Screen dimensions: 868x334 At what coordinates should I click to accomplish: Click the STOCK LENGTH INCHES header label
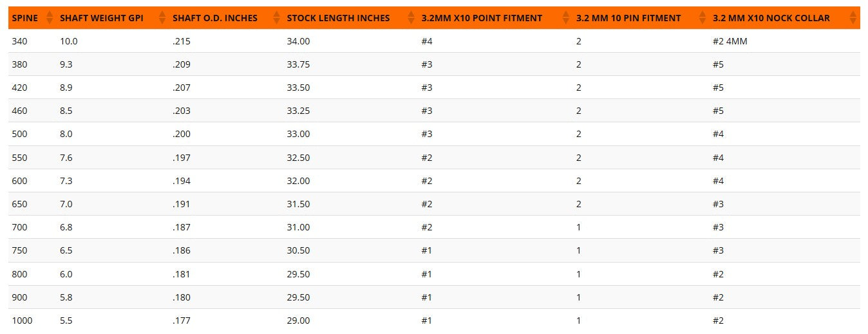pos(338,18)
